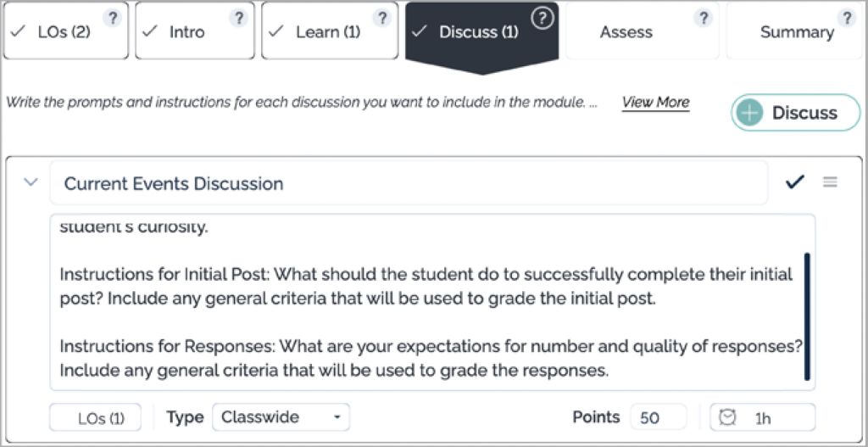Image resolution: width=868 pixels, height=447 pixels.
Task: Go to the Assess tab
Action: pyautogui.click(x=643, y=31)
